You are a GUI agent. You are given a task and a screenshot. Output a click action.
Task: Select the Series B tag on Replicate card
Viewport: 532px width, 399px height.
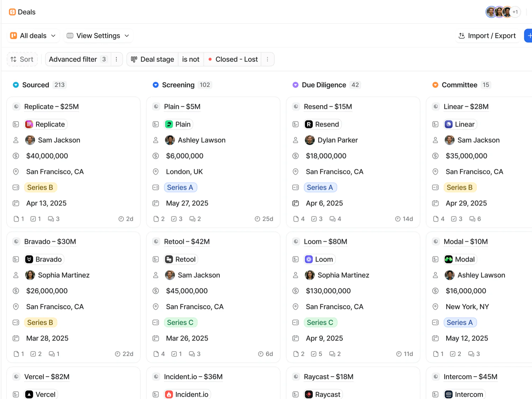click(x=40, y=188)
